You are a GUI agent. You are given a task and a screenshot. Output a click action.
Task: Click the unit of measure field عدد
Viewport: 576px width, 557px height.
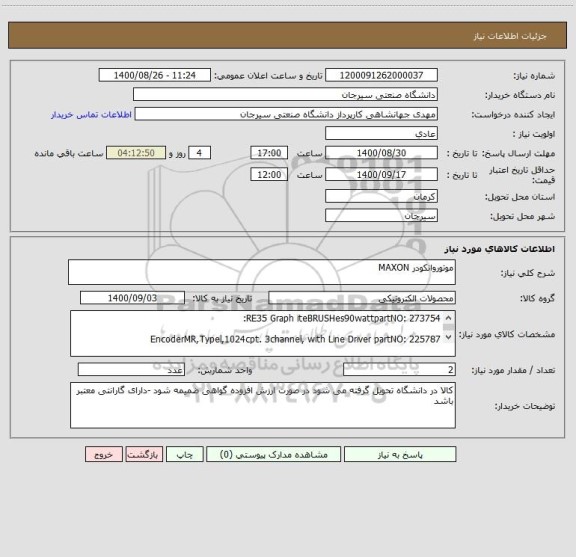(x=131, y=370)
